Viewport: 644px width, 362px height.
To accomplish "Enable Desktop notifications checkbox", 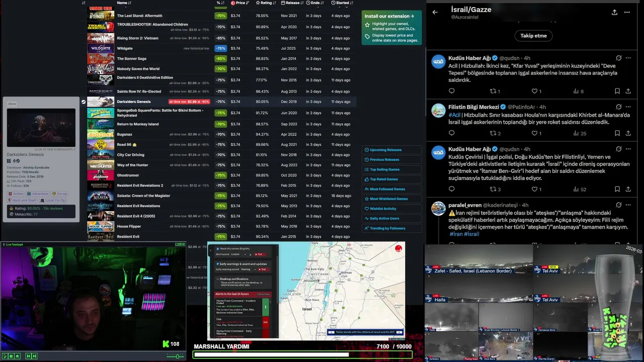I will tap(218, 279).
